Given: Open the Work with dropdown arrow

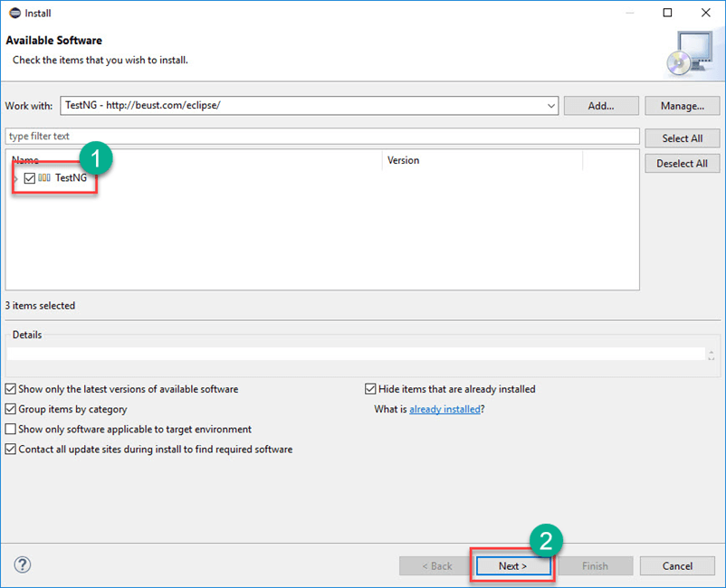Looking at the screenshot, I should pos(551,106).
